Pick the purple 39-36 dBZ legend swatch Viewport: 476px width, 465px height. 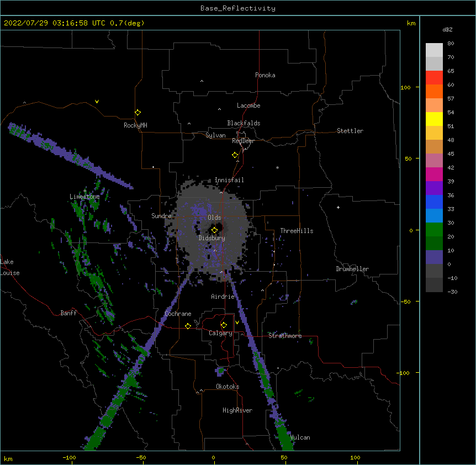click(434, 188)
